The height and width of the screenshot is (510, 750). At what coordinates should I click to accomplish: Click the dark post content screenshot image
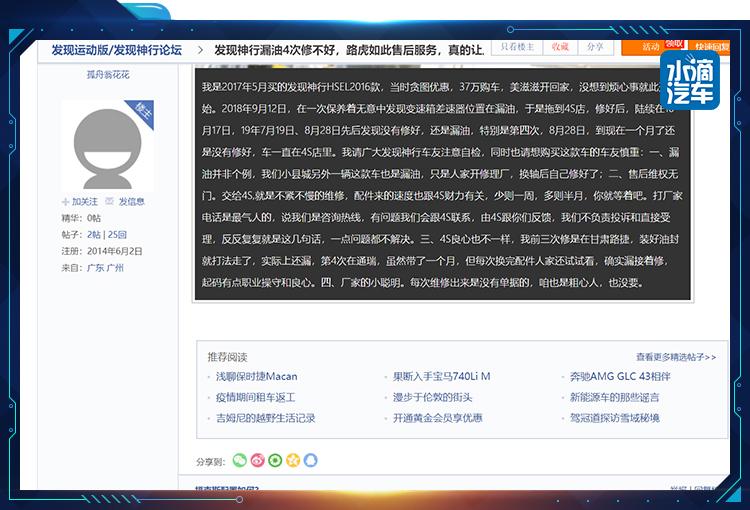tap(442, 183)
